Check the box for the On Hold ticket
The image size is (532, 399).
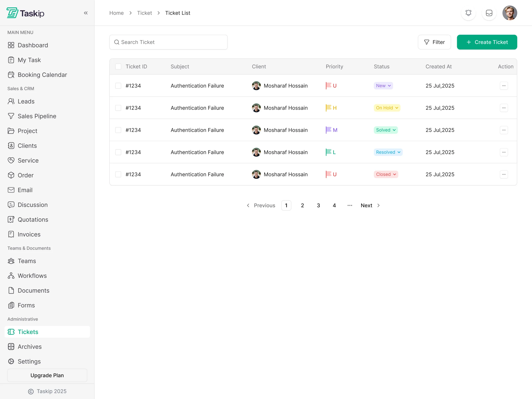pos(118,108)
